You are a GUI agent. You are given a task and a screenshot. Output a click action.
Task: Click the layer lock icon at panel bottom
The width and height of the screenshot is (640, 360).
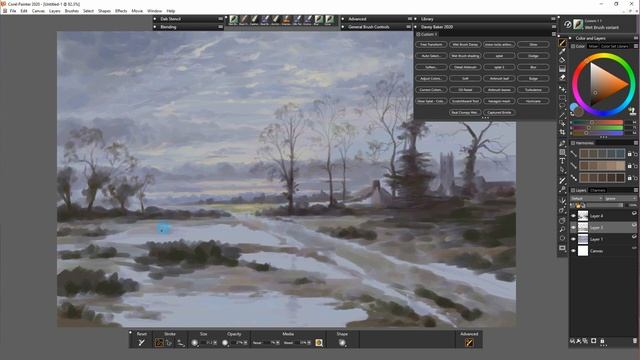click(602, 340)
